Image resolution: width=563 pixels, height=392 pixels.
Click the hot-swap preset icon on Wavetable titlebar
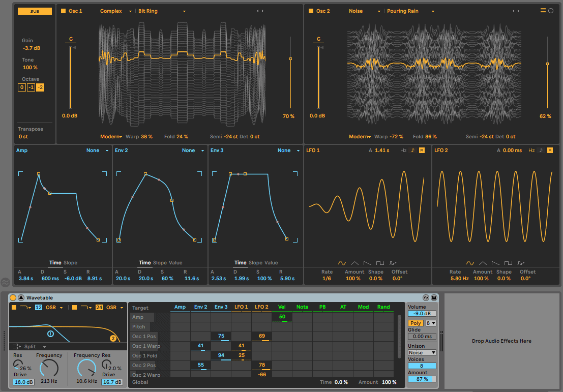[426, 297]
